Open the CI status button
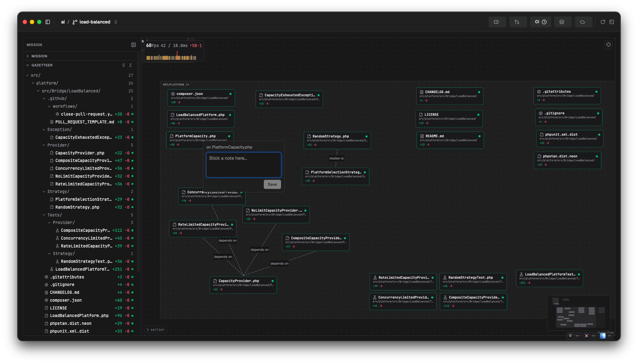 pos(540,22)
